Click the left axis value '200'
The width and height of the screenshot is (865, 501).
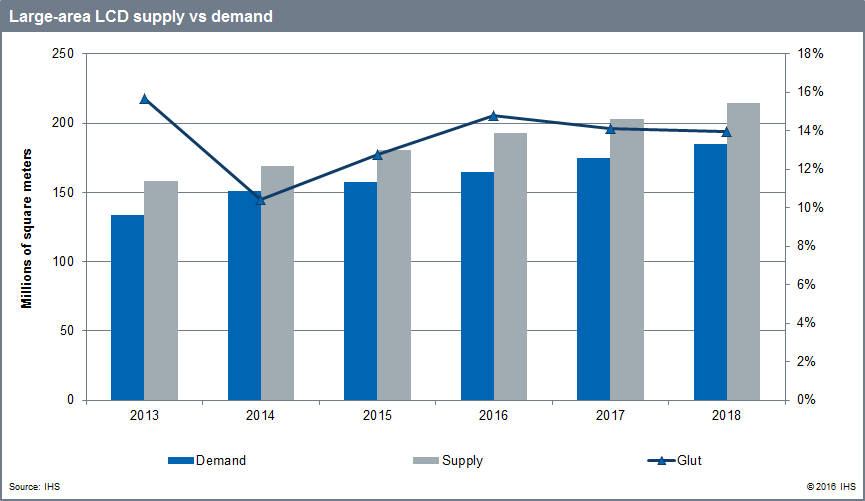click(63, 123)
